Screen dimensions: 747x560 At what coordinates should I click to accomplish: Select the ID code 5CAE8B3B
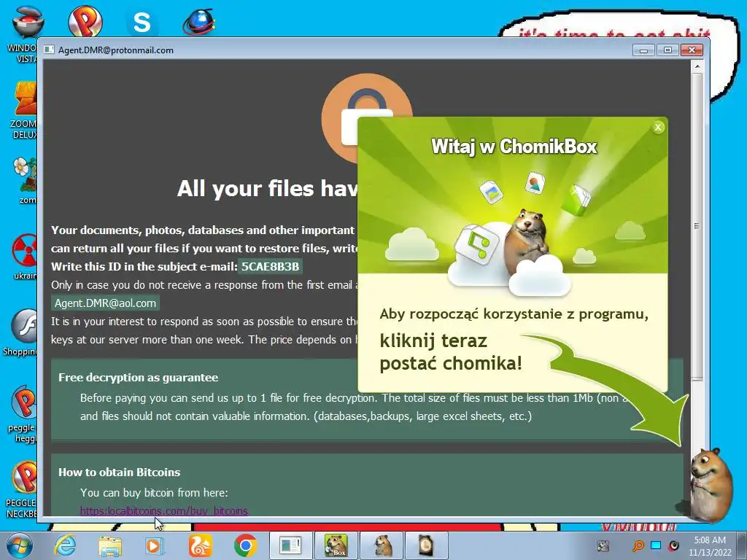[x=270, y=266]
